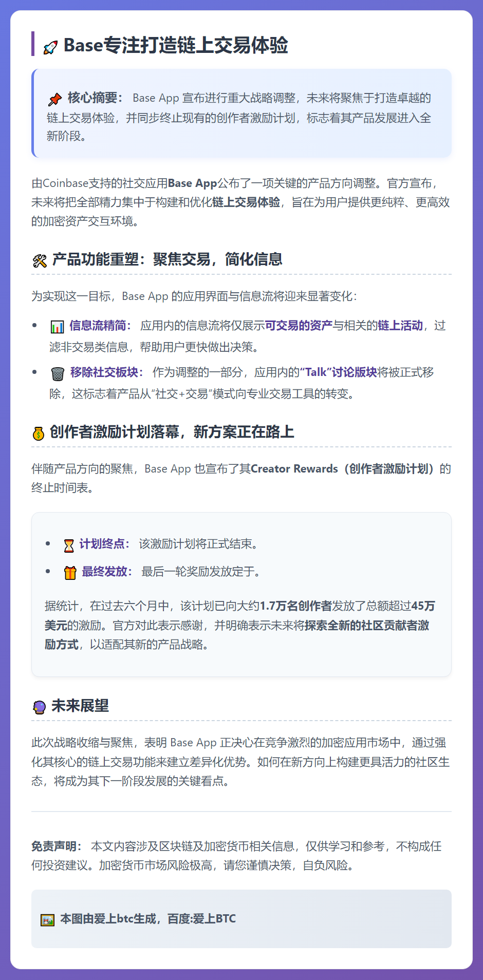Click the hourglass icon before 计划终点
This screenshot has width=483, height=980.
pos(69,545)
